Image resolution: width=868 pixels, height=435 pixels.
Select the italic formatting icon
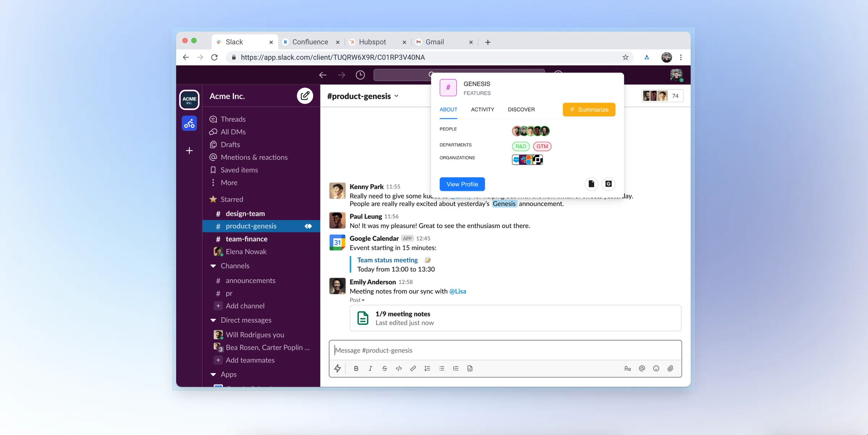pos(370,368)
